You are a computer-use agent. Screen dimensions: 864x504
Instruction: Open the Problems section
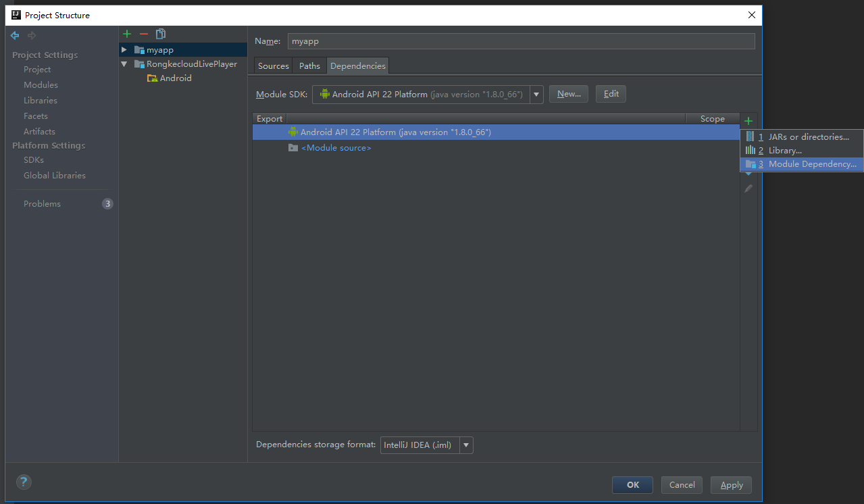tap(42, 204)
